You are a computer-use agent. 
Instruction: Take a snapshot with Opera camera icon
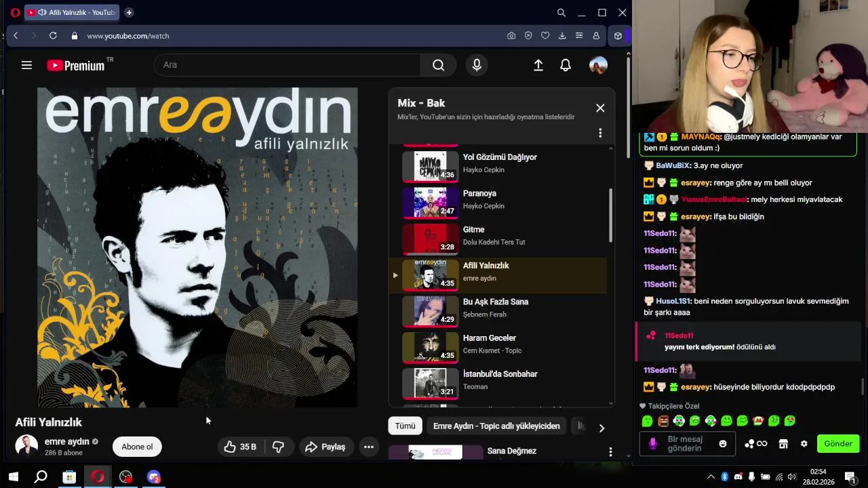(x=511, y=36)
